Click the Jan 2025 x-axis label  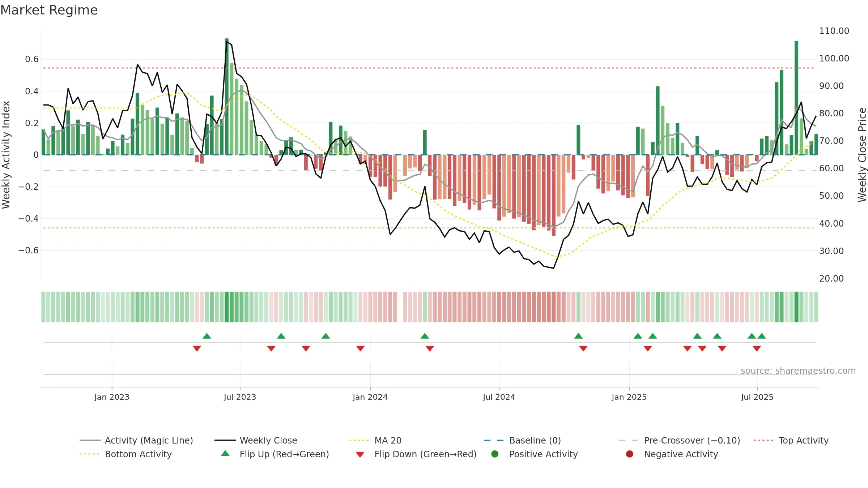[629, 397]
